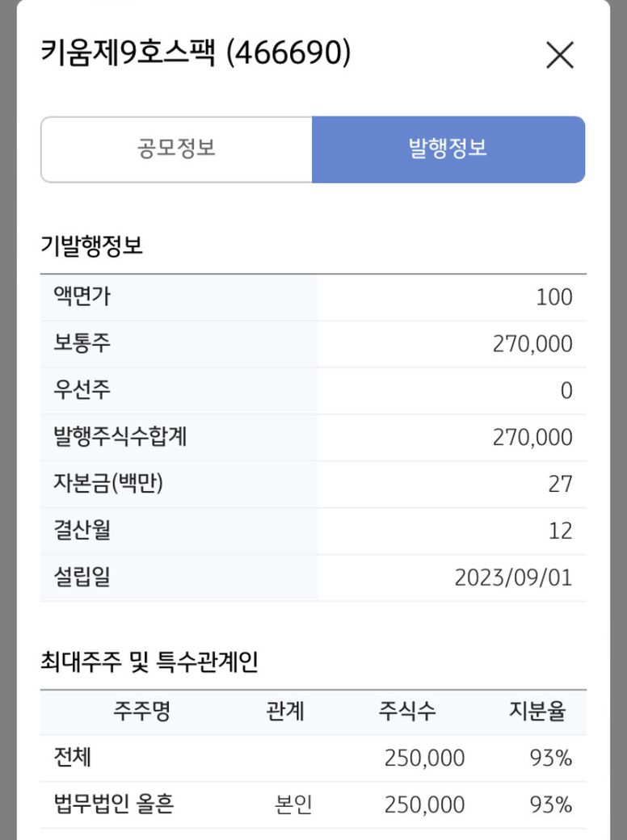Click the 전체 row label
Image resolution: width=627 pixels, height=840 pixels.
coord(71,758)
